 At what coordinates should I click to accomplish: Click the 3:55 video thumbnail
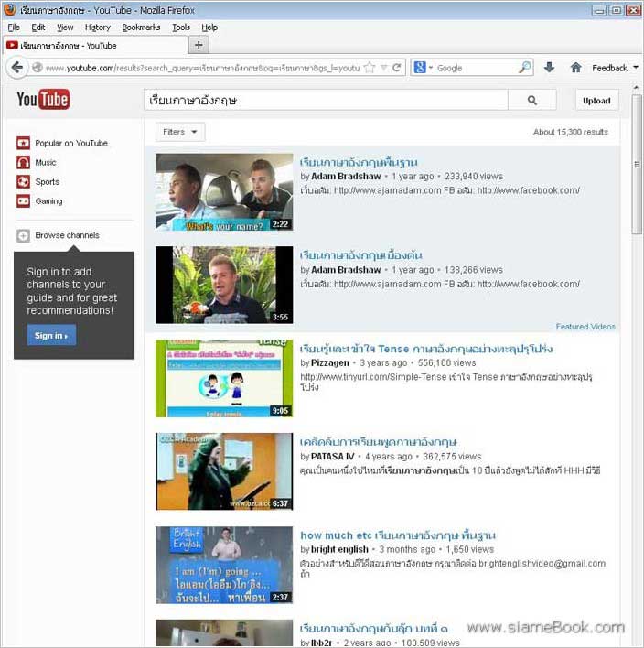click(224, 285)
